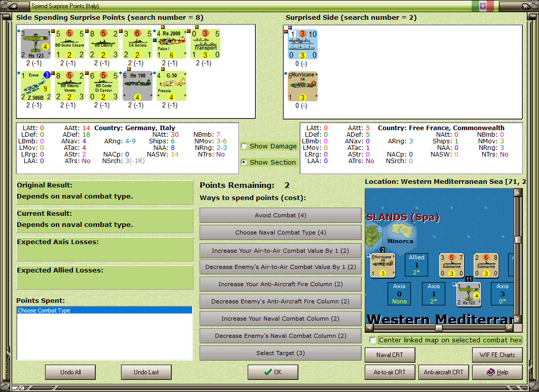Click the Hurricane counter on the map
Image resolution: width=539 pixels, height=392 pixels.
[382, 265]
